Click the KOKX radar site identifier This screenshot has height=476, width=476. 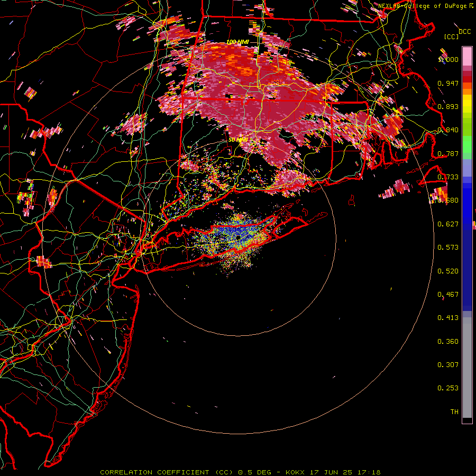[x=295, y=472]
